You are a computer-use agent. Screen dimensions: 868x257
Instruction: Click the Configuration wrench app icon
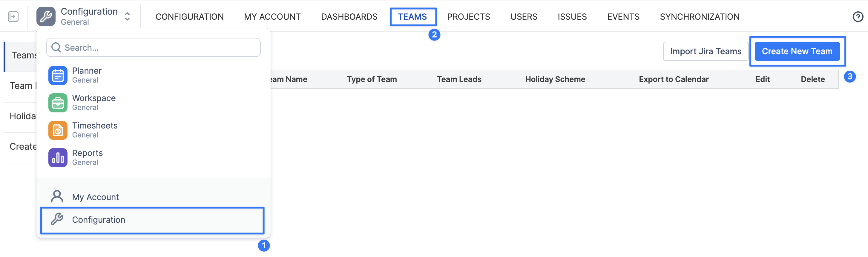[46, 16]
